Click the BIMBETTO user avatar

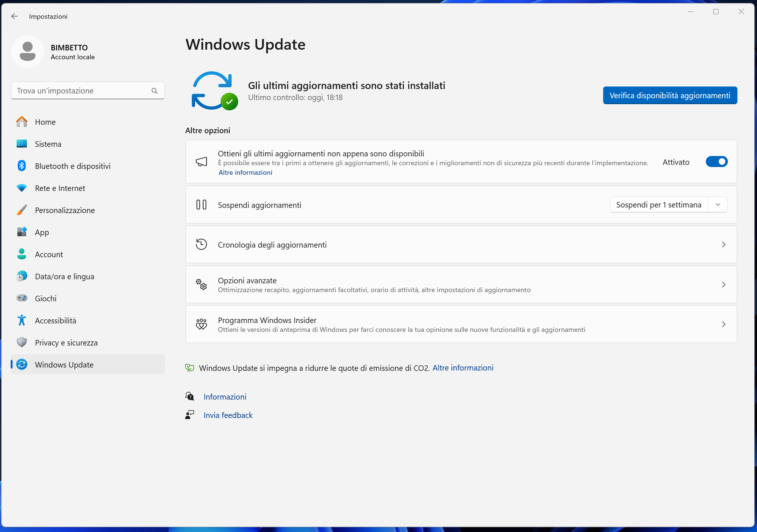[x=28, y=52]
